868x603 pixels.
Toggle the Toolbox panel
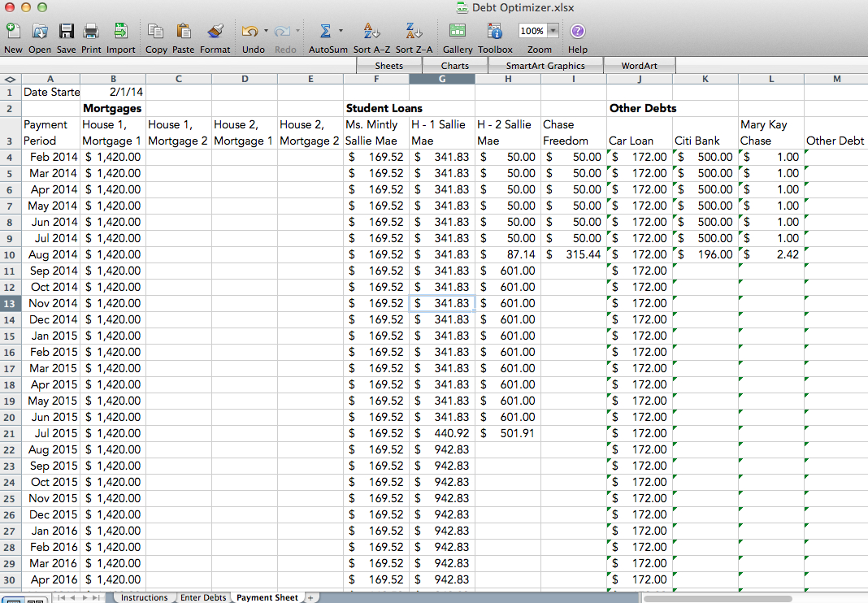coord(495,32)
